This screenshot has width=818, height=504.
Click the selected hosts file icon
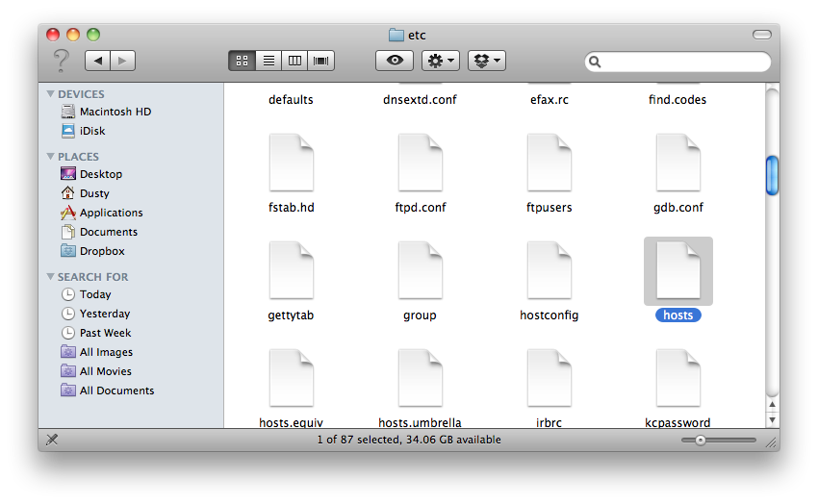click(677, 270)
